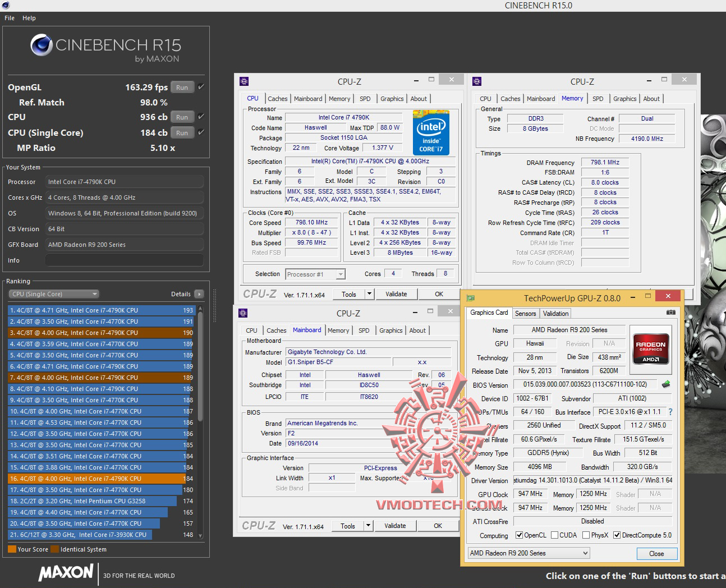The width and height of the screenshot is (726, 588).
Task: Open the Processor #1 selection dropdown
Action: (315, 274)
